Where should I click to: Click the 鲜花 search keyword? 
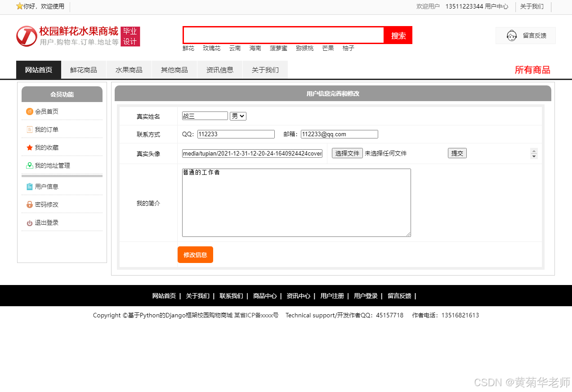tap(188, 48)
